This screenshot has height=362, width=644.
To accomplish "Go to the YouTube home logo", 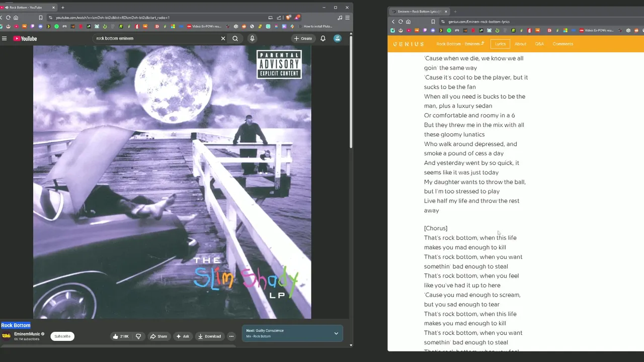I will click(25, 38).
